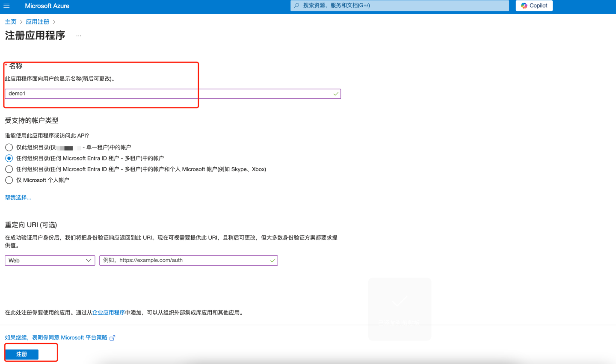Open the ellipsis menu beside 注册应用程序
Image resolution: width=616 pixels, height=364 pixels.
point(79,36)
